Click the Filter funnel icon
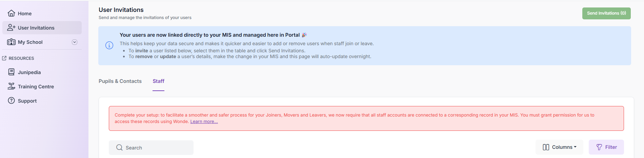644x158 pixels. coord(599,147)
